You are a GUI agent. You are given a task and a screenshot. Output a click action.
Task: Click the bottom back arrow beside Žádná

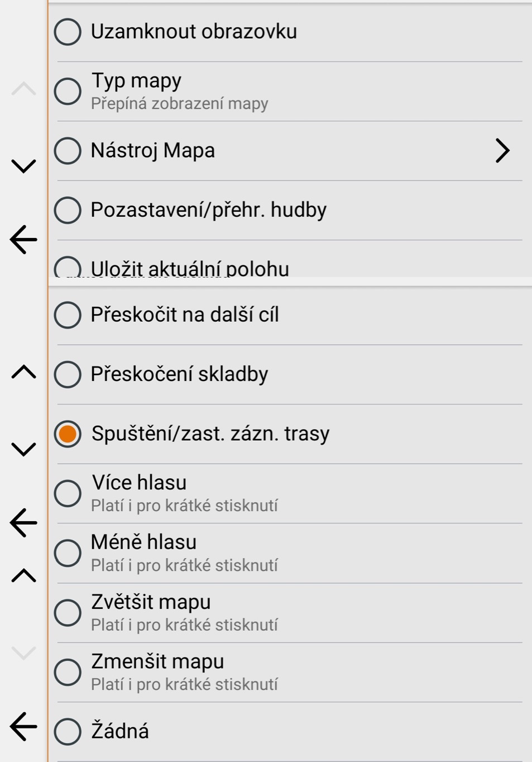(22, 726)
